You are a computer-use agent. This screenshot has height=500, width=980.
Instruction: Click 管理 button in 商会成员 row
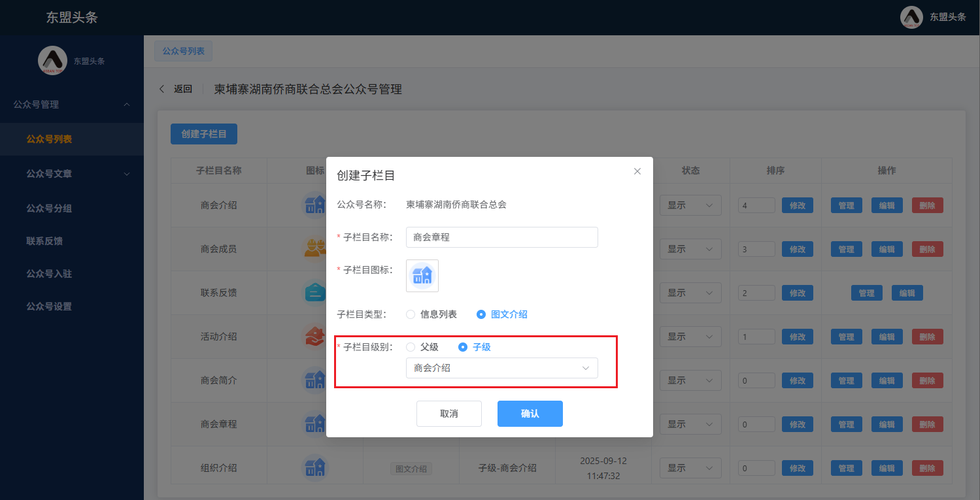847,249
